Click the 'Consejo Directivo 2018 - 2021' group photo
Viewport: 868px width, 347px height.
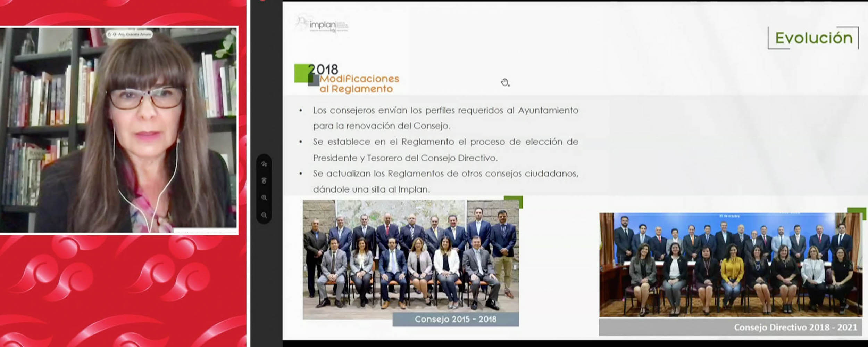[731, 265]
